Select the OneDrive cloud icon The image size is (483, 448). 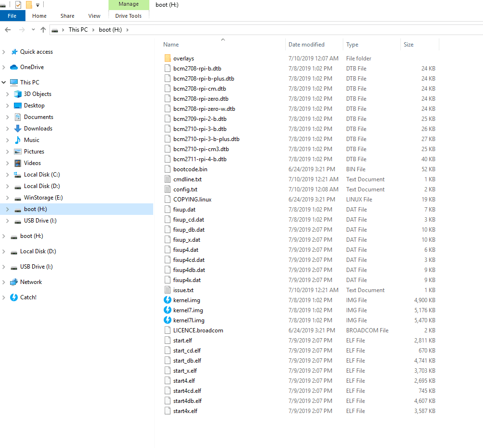(14, 67)
